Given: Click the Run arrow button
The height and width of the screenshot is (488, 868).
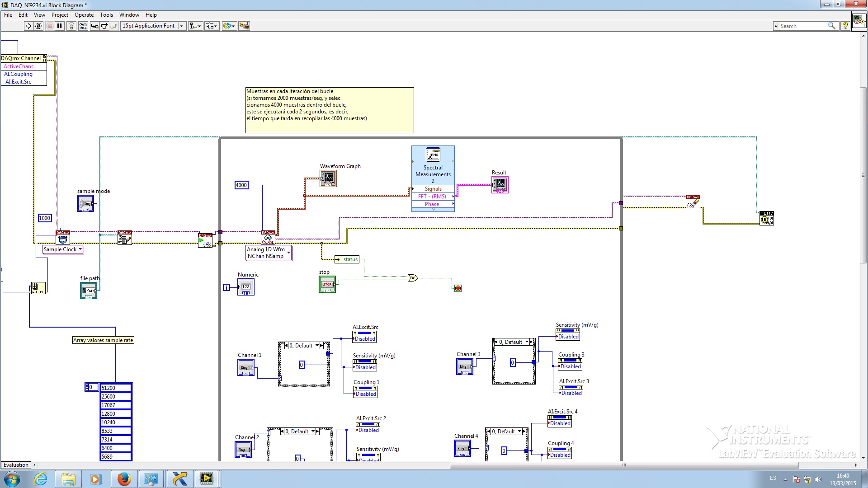Looking at the screenshot, I should [28, 26].
